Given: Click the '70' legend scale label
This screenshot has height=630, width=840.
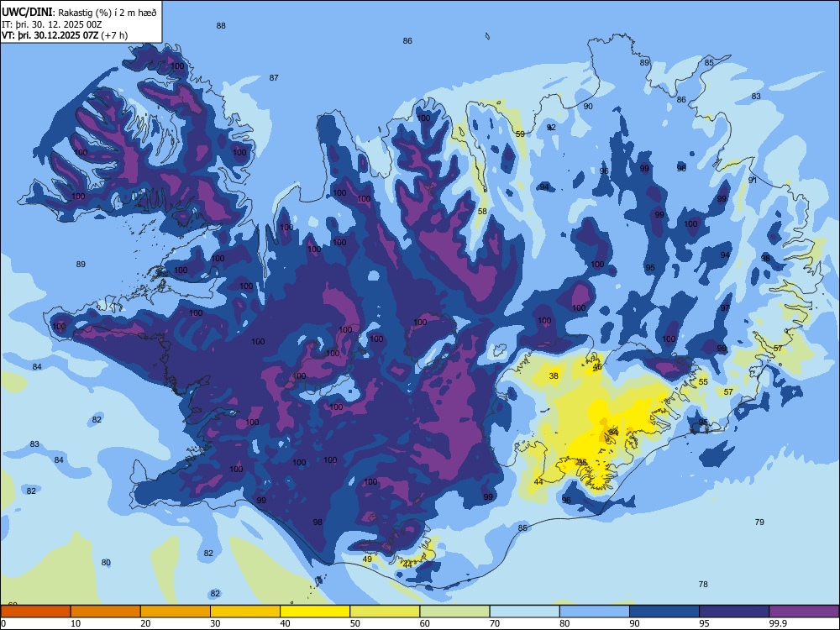Looking at the screenshot, I should point(495,623).
